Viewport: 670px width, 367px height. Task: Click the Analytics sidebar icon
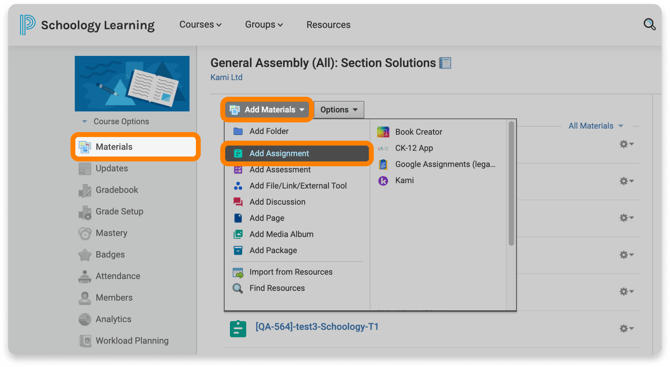(85, 319)
